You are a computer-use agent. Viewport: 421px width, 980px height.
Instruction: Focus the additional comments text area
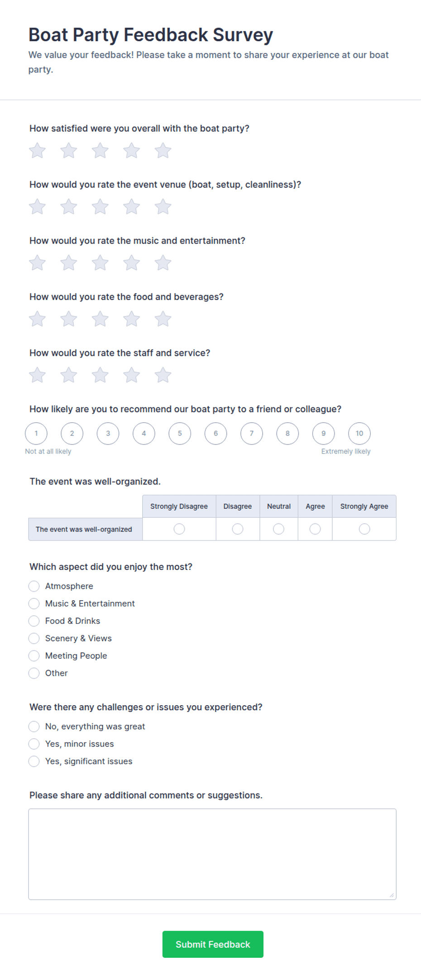coord(212,854)
